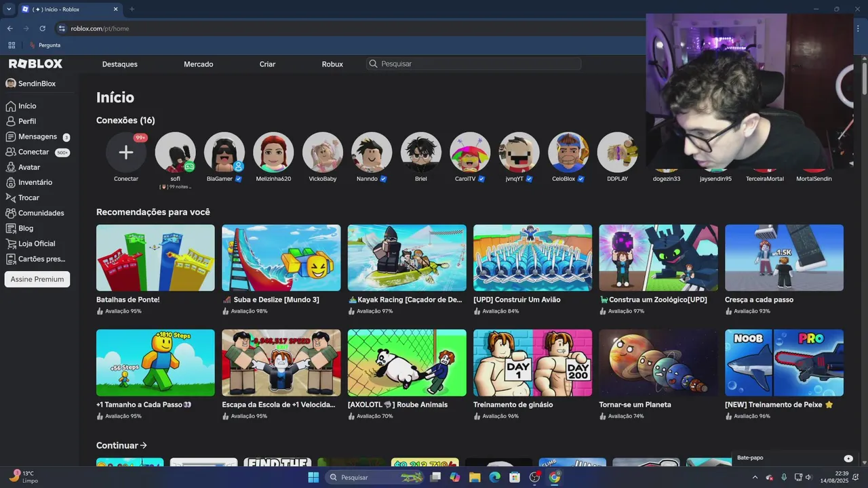The image size is (868, 488).
Task: Open Cartões pres... in the sidebar
Action: coord(35,259)
